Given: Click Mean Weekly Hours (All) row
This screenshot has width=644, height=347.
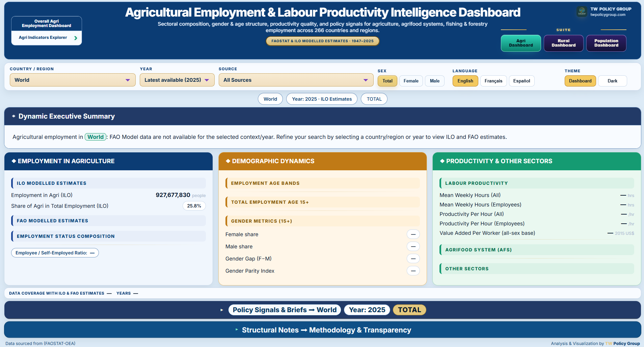Looking at the screenshot, I should 537,195.
